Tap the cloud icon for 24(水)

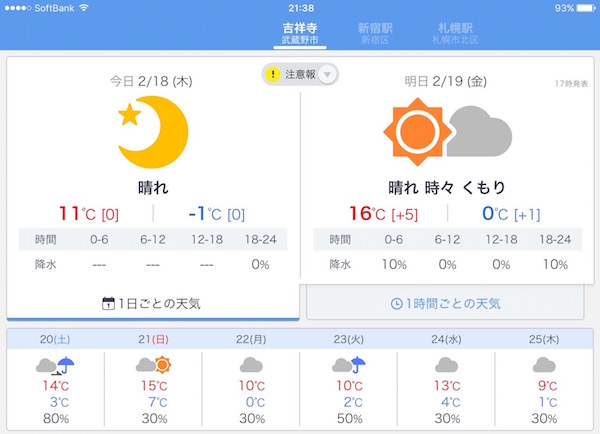point(447,365)
